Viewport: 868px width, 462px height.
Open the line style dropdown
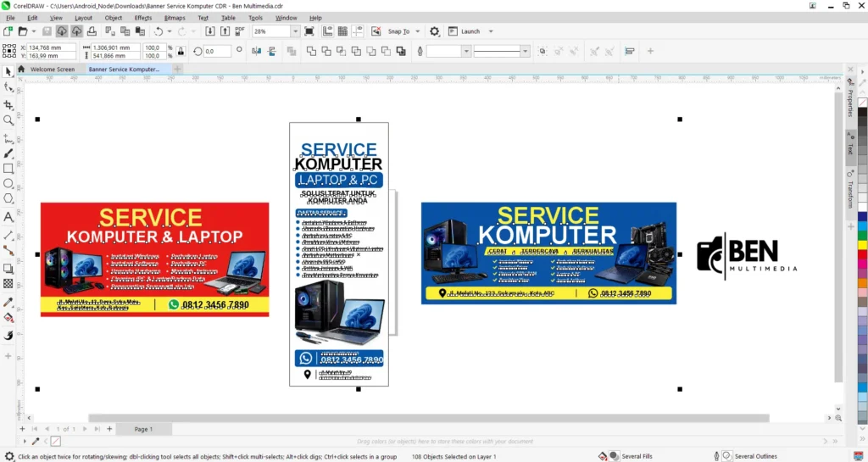click(525, 51)
